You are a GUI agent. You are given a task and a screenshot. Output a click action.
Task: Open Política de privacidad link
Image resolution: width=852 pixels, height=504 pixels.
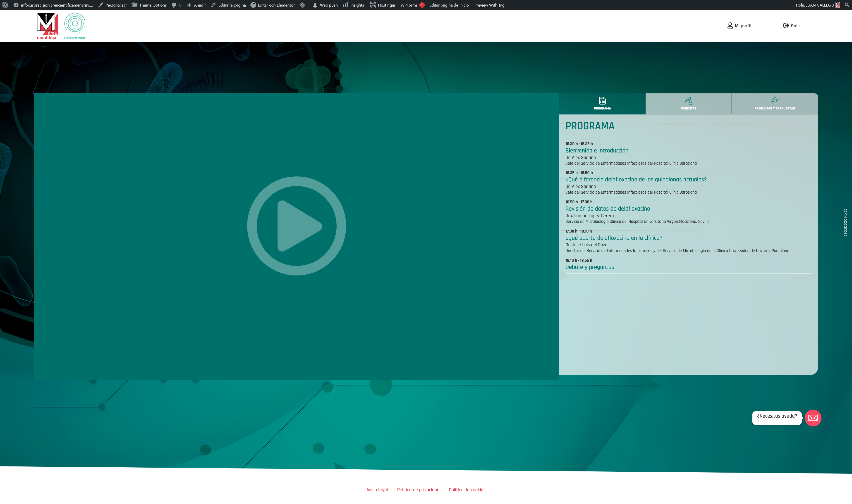tap(418, 490)
